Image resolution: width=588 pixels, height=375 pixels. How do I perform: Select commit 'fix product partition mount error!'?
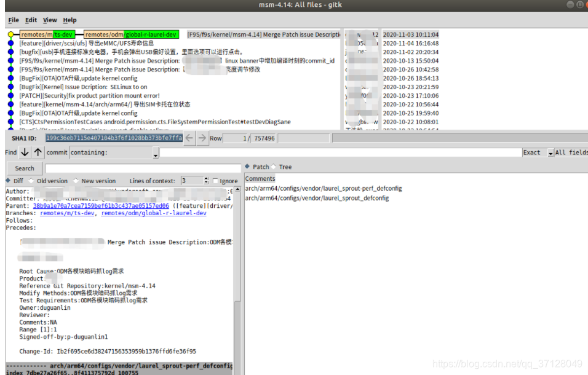90,95
